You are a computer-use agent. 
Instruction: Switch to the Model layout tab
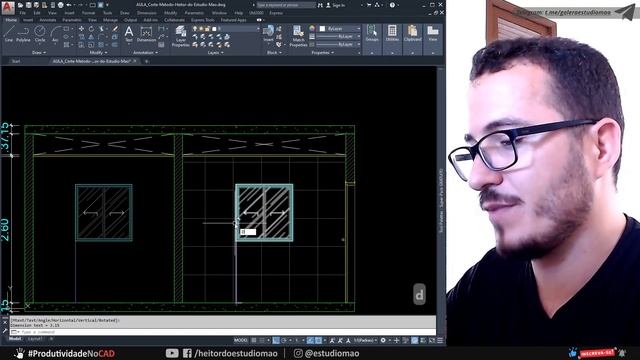click(15, 339)
